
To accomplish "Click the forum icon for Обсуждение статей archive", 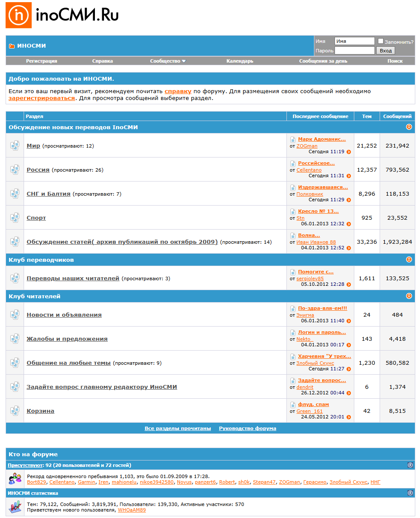I will pyautogui.click(x=15, y=242).
